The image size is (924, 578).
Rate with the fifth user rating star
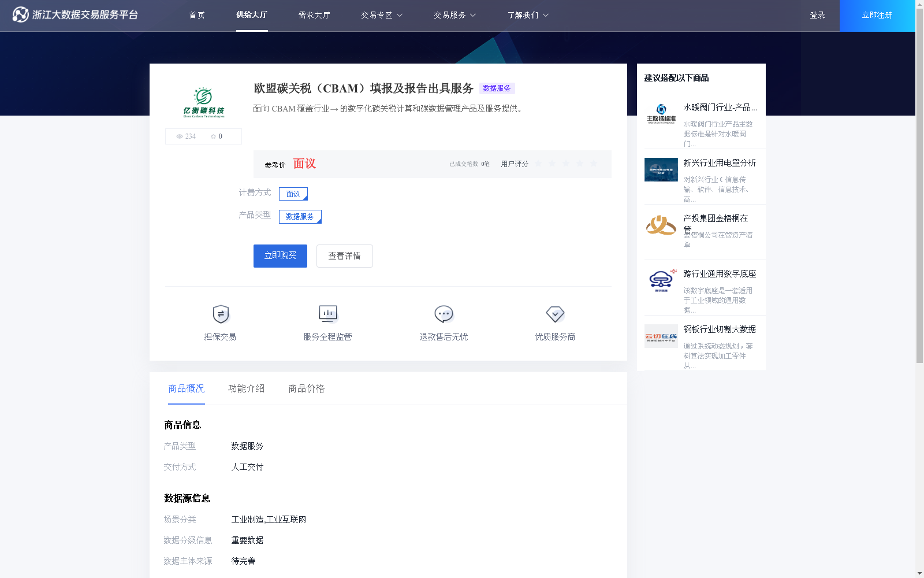[x=594, y=164]
